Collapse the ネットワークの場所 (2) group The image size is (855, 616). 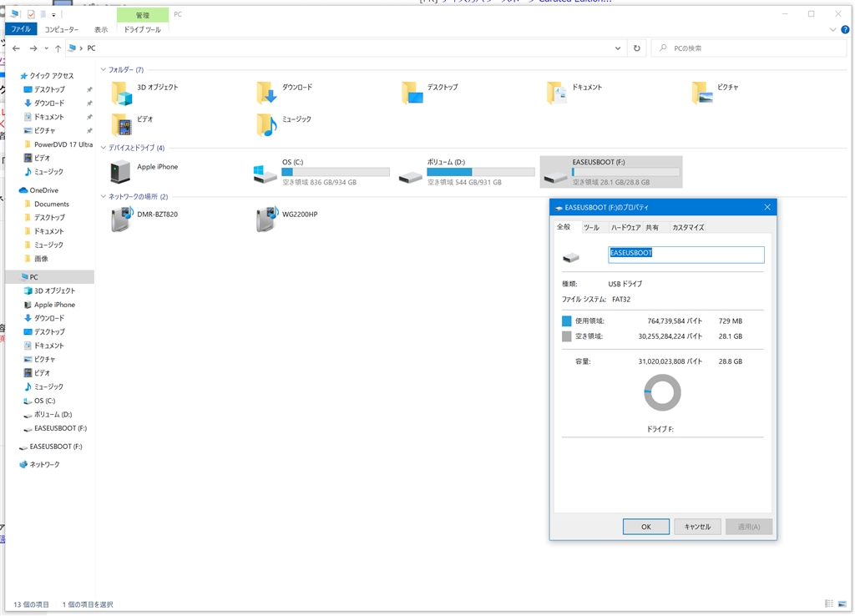click(x=103, y=196)
